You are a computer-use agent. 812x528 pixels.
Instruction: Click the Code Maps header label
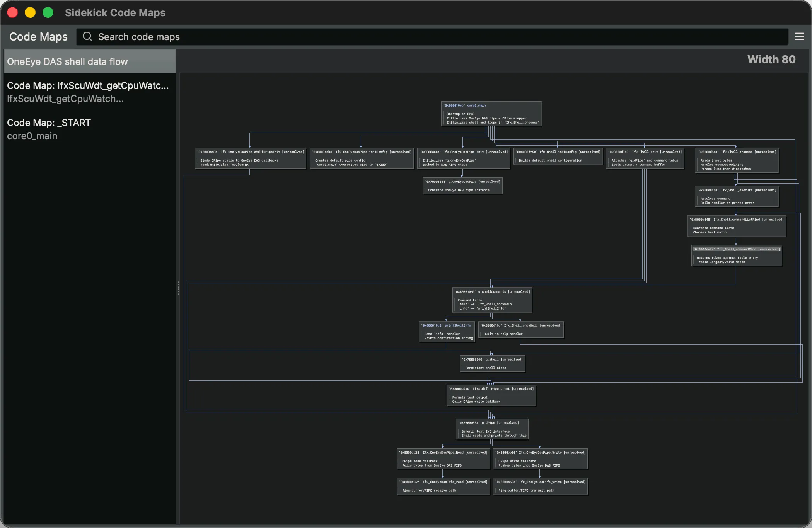pos(38,37)
